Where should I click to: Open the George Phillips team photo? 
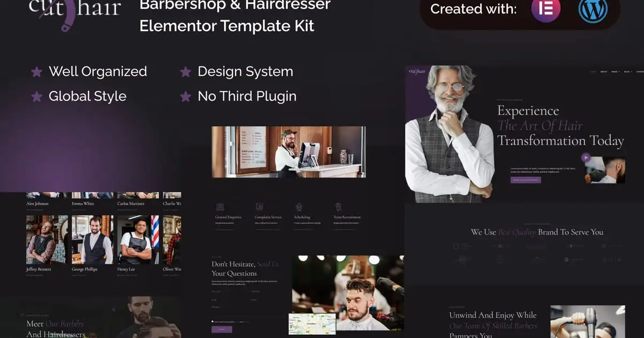(x=92, y=240)
